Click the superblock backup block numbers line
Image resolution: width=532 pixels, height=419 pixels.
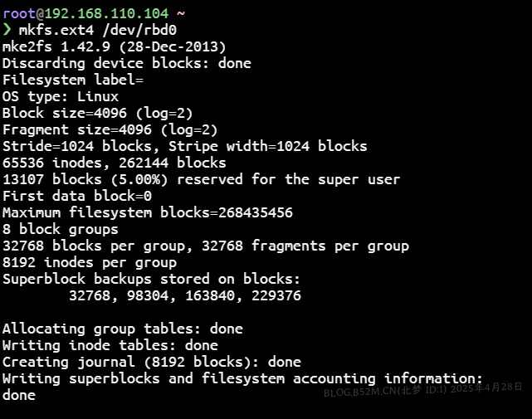click(x=184, y=295)
